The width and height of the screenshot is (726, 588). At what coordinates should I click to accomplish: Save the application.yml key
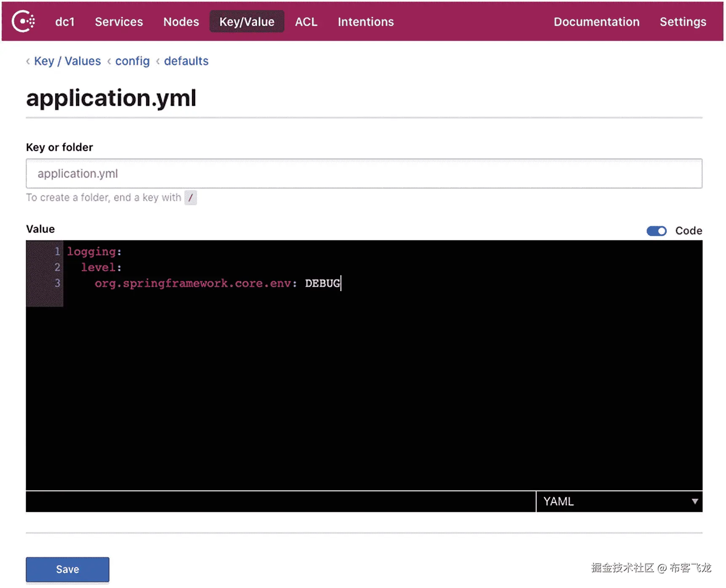(67, 569)
